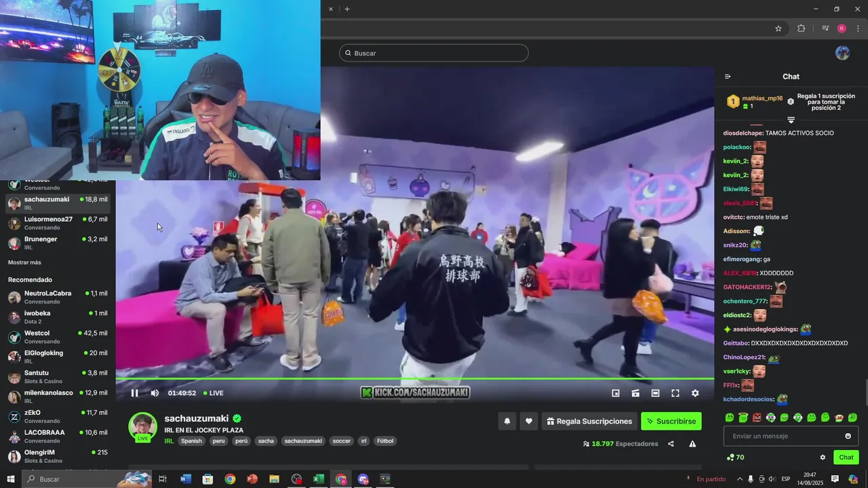Open File Explorer from the taskbar
868x488 pixels.
click(274, 479)
